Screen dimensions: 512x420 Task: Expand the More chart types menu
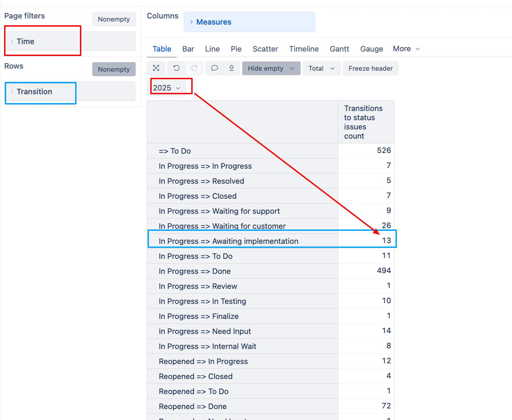pyautogui.click(x=406, y=49)
